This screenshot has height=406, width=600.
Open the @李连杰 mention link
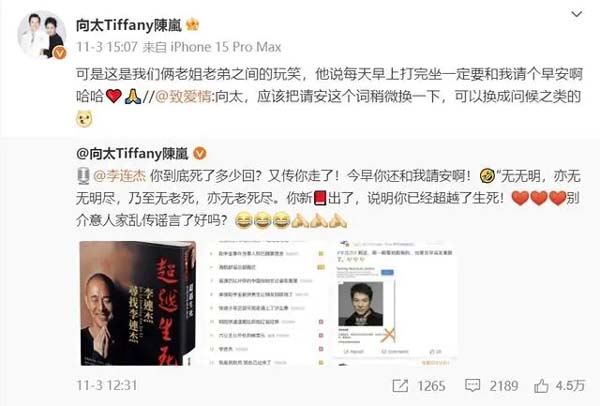[119, 176]
